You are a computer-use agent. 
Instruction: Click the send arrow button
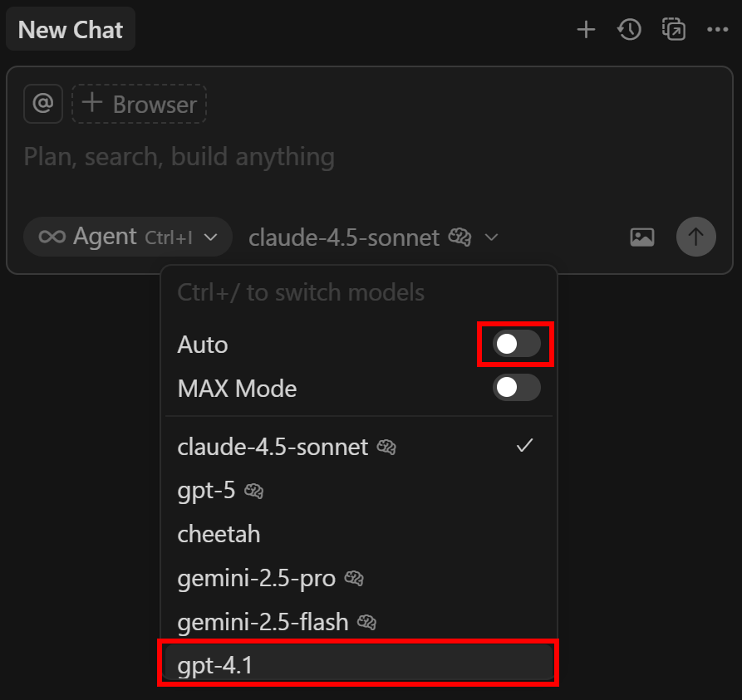pyautogui.click(x=695, y=237)
